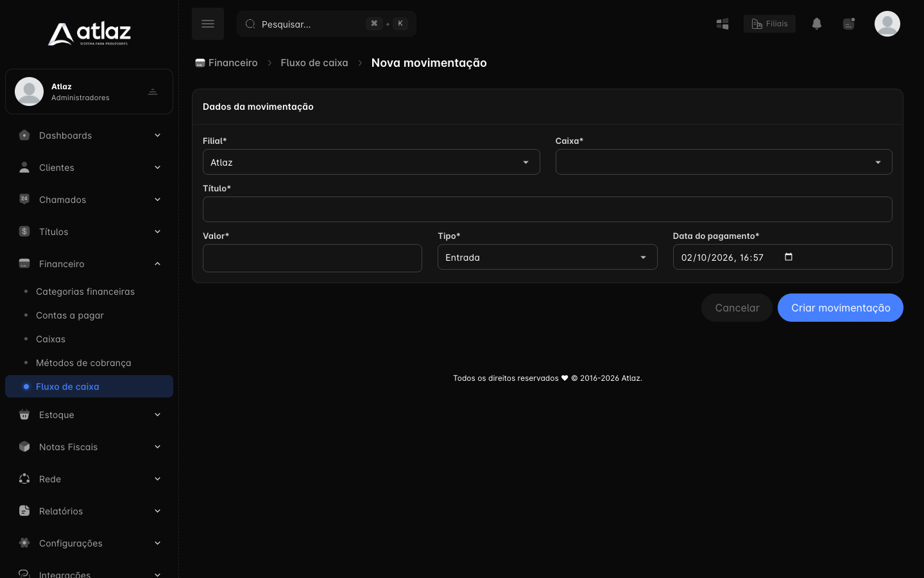This screenshot has width=924, height=578.
Task: Open the chat messages icon in header
Action: pyautogui.click(x=849, y=24)
